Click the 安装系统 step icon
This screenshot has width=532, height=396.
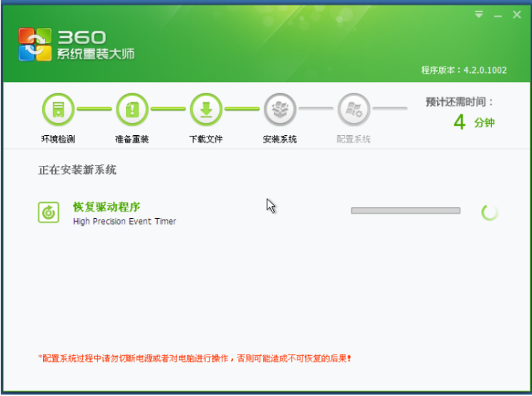[280, 109]
